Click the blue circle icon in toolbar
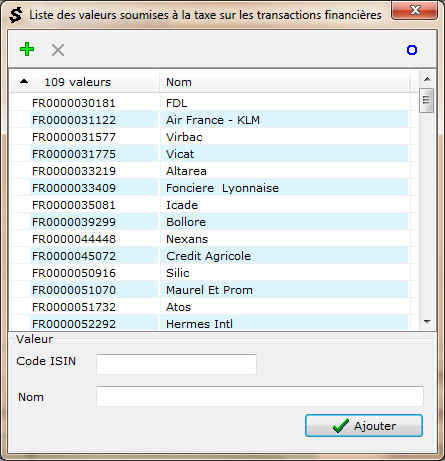Image resolution: width=445 pixels, height=461 pixels. [412, 50]
